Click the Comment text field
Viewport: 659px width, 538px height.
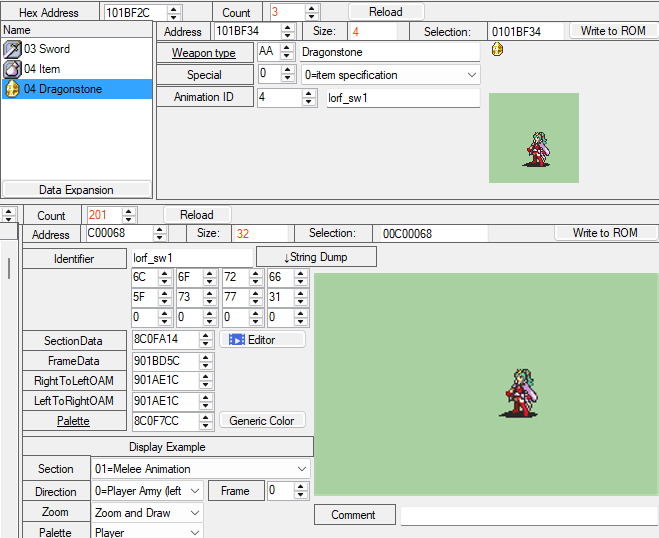click(529, 515)
